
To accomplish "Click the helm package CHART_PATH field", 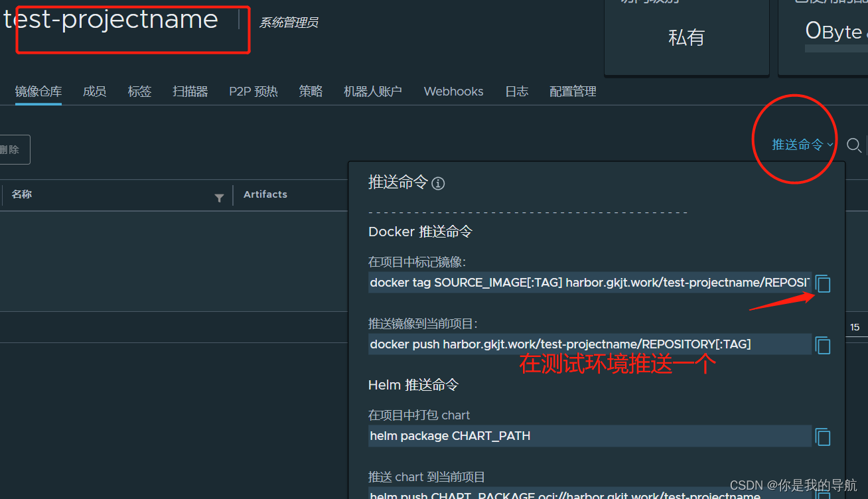I will tap(589, 436).
